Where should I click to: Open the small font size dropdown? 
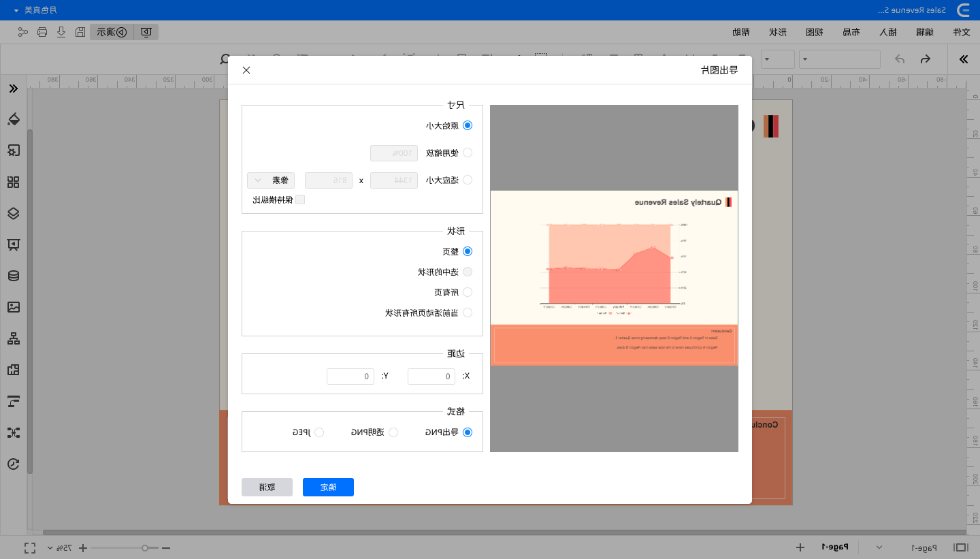pyautogui.click(x=777, y=59)
